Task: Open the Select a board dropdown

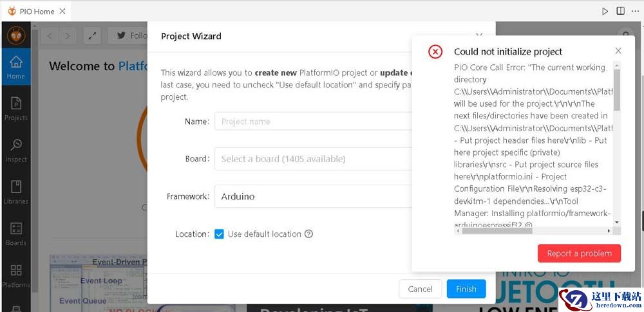Action: point(313,159)
